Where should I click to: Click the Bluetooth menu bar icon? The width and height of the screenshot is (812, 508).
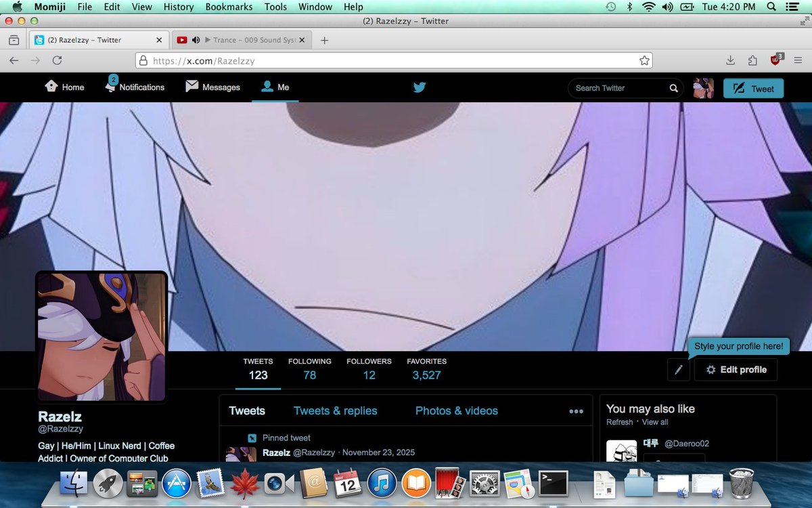pyautogui.click(x=630, y=7)
